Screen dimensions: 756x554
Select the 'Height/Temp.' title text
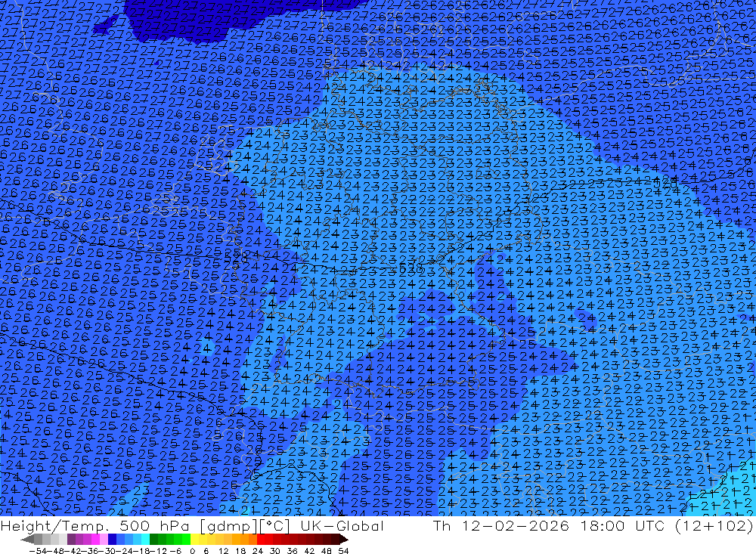(x=54, y=526)
